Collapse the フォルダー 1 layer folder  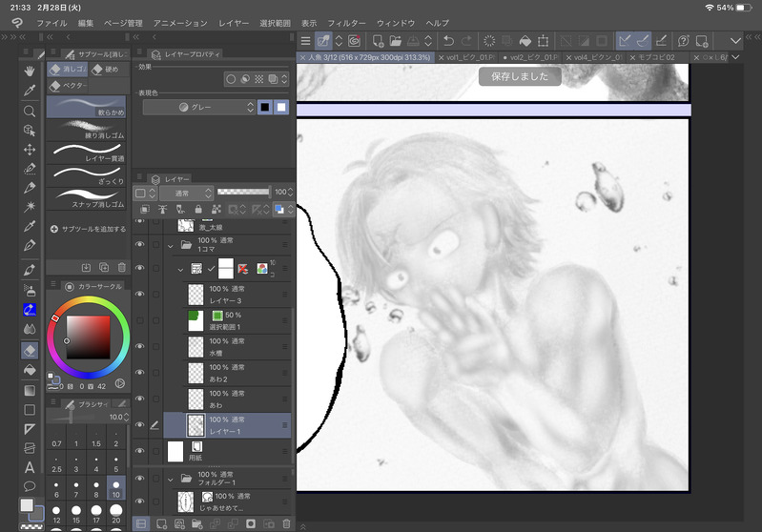[171, 480]
